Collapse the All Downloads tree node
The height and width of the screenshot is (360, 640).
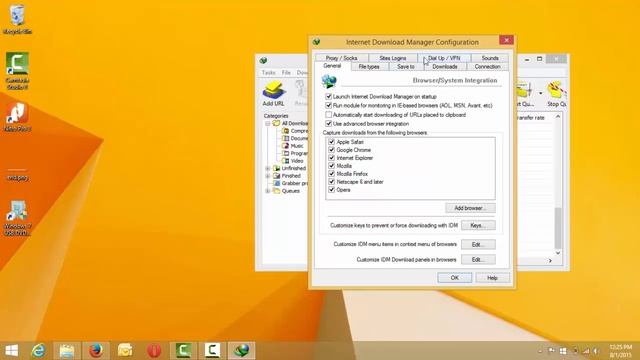268,123
